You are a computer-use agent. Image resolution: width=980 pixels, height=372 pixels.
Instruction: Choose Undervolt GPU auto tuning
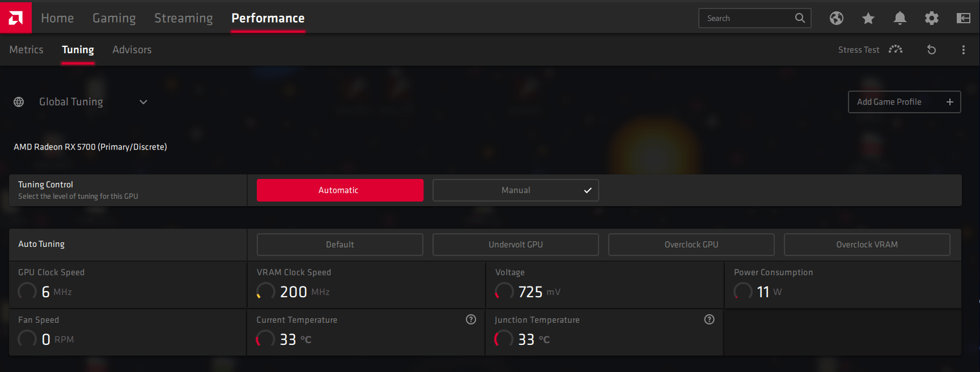point(516,245)
